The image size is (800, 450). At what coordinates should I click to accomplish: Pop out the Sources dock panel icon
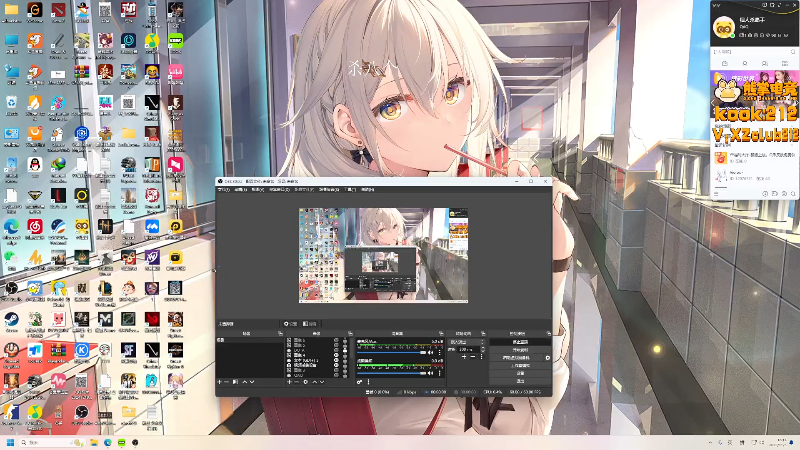coord(350,334)
